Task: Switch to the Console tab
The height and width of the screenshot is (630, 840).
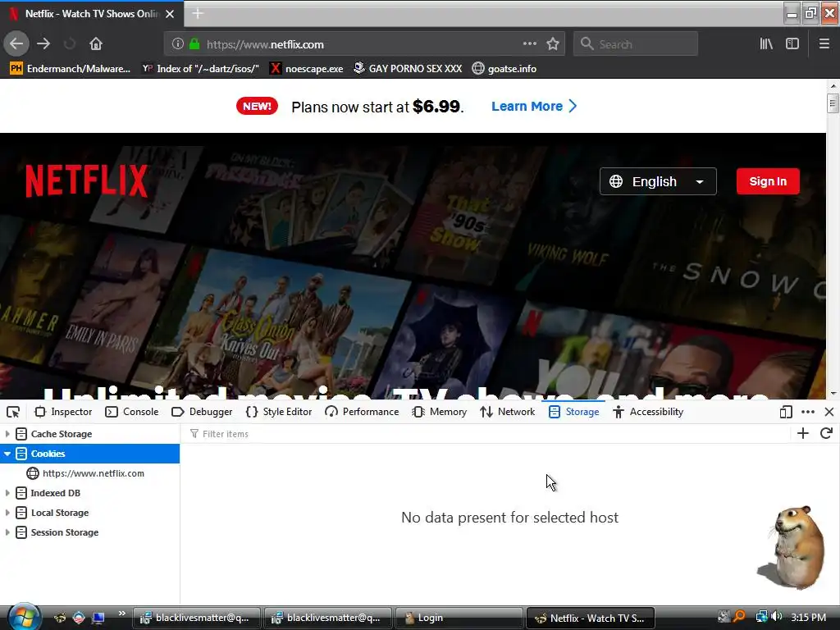Action: coord(132,412)
